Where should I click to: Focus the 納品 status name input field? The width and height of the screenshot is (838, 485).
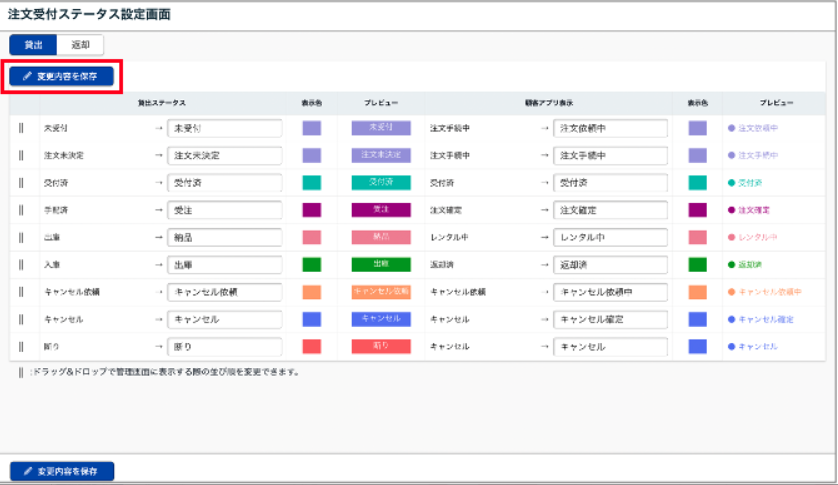(x=224, y=237)
